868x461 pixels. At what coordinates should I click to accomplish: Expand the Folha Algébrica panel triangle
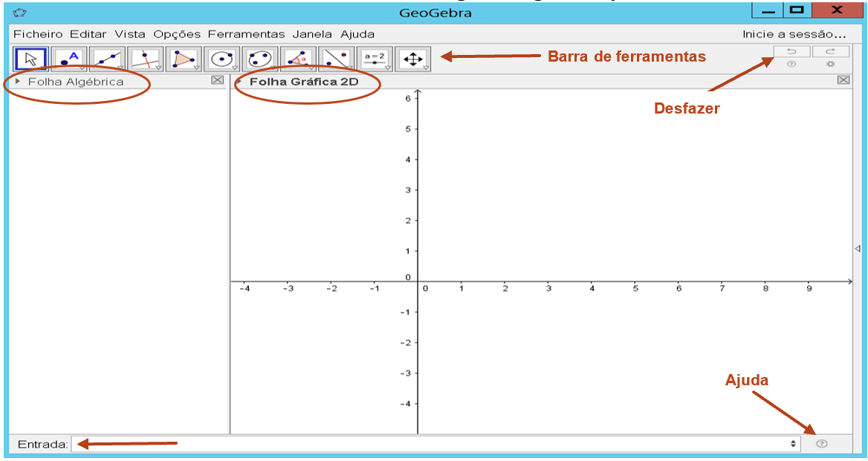[18, 81]
